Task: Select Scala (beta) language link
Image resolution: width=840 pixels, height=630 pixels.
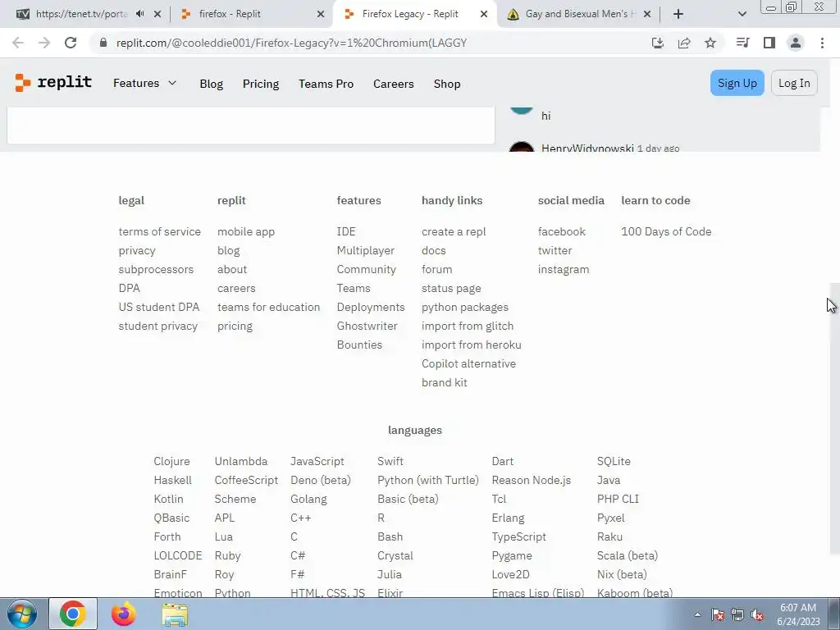Action: tap(628, 555)
